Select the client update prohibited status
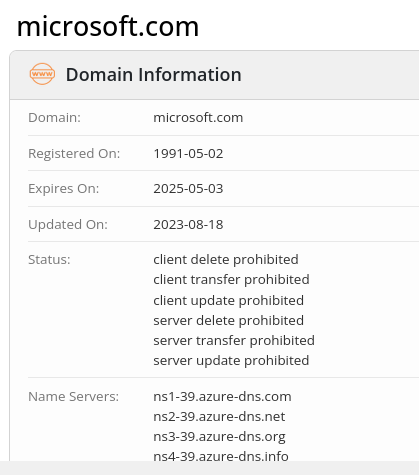The height and width of the screenshot is (475, 419). [x=228, y=300]
